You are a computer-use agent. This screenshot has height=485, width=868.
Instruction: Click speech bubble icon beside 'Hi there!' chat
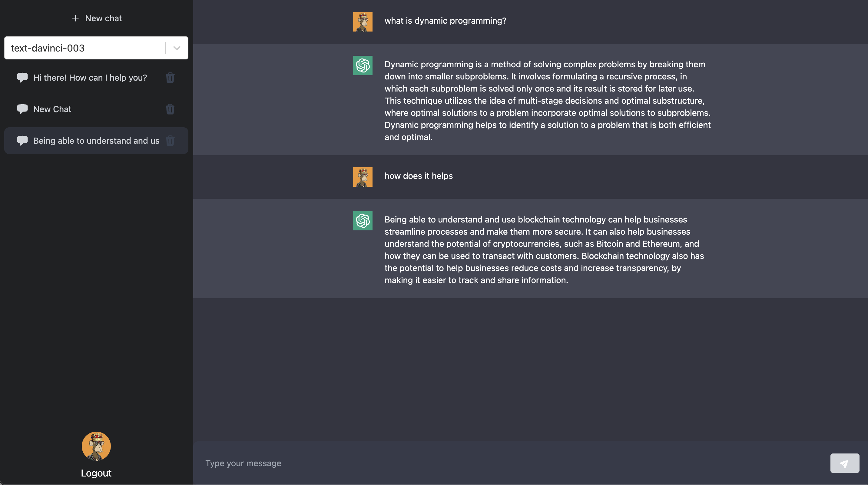[22, 78]
